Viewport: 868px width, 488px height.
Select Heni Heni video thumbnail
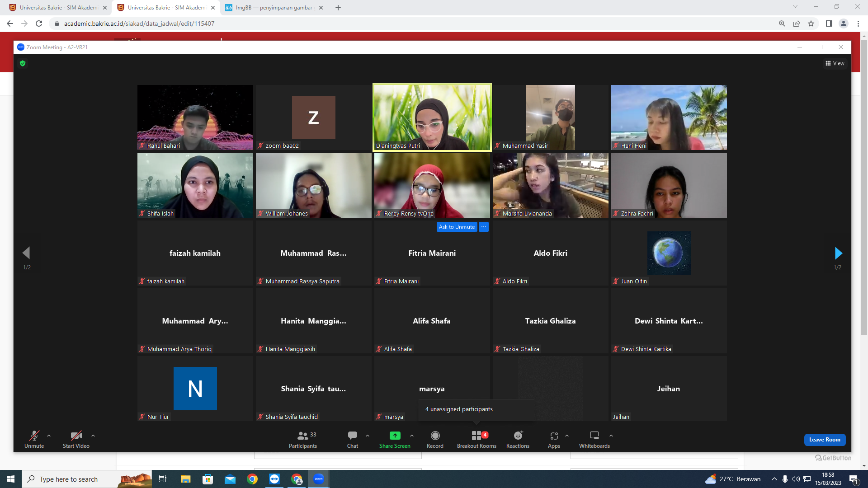pos(669,117)
